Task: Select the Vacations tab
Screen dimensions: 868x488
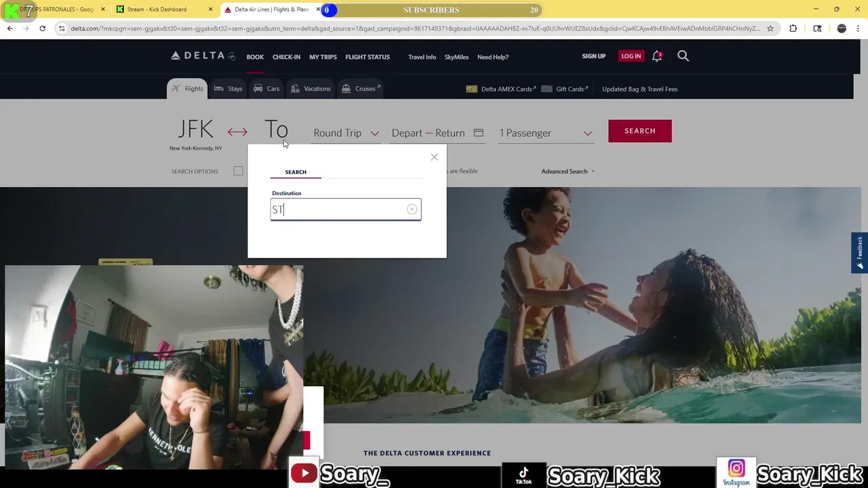Action: click(310, 89)
